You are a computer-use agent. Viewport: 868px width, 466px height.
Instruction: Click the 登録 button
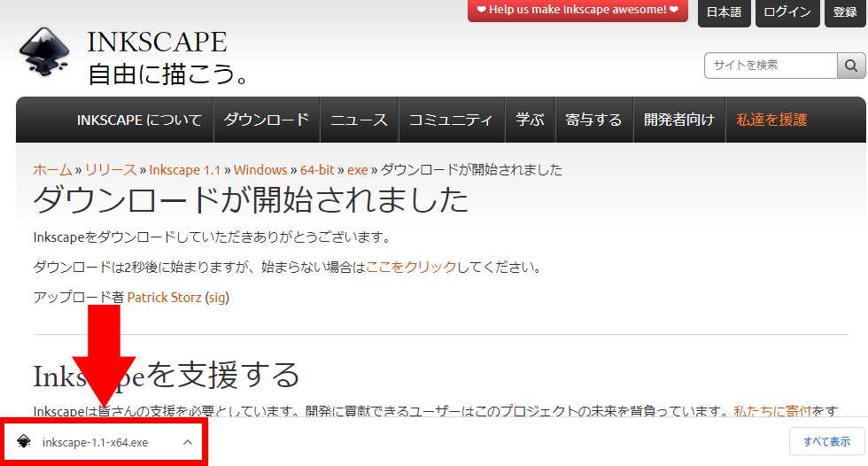[x=845, y=12]
